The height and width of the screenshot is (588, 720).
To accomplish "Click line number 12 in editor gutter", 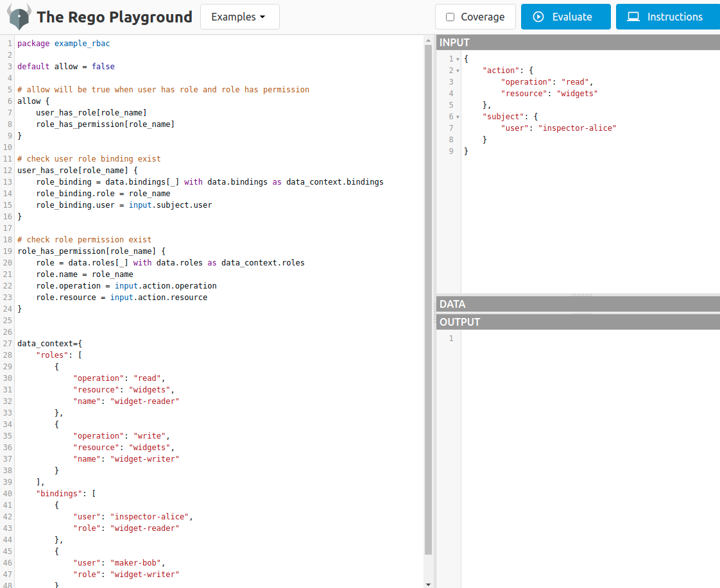I will pos(7,171).
